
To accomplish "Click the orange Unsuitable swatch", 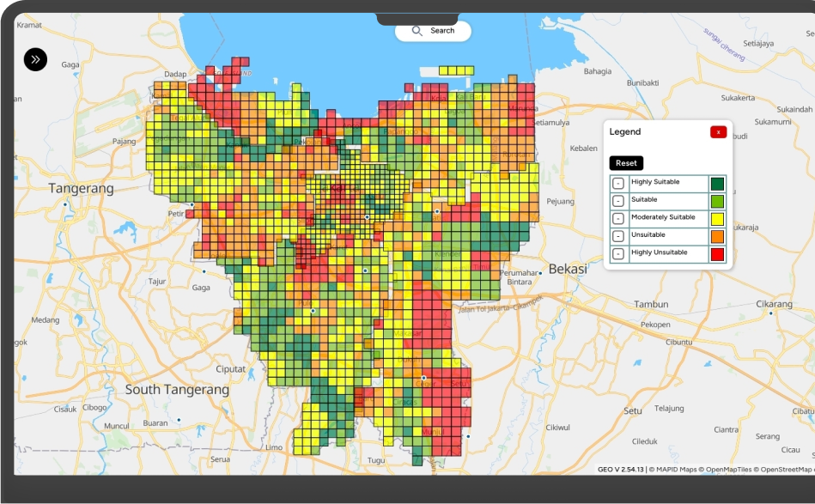I will 717,236.
